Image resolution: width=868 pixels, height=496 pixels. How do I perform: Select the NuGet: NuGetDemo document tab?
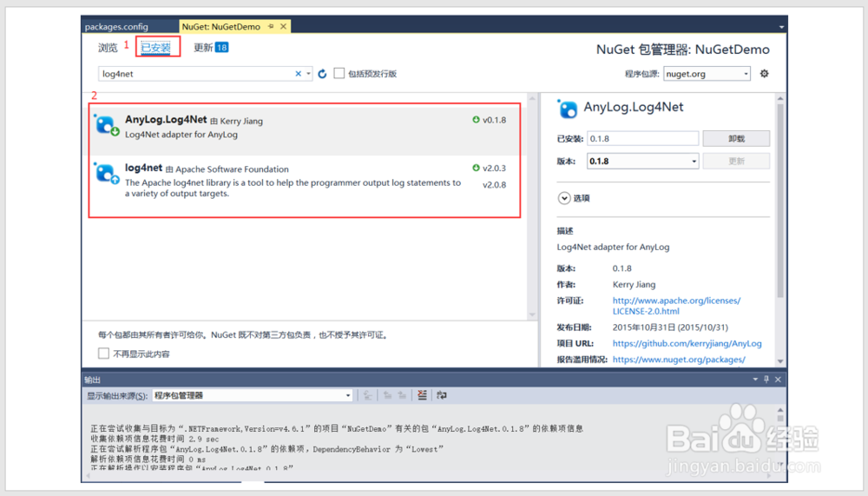click(x=220, y=27)
